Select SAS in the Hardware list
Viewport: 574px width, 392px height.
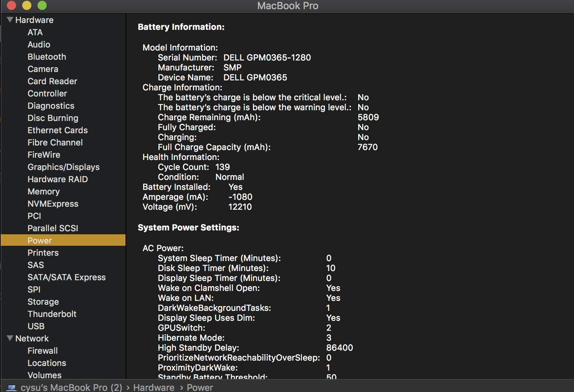[x=36, y=265]
